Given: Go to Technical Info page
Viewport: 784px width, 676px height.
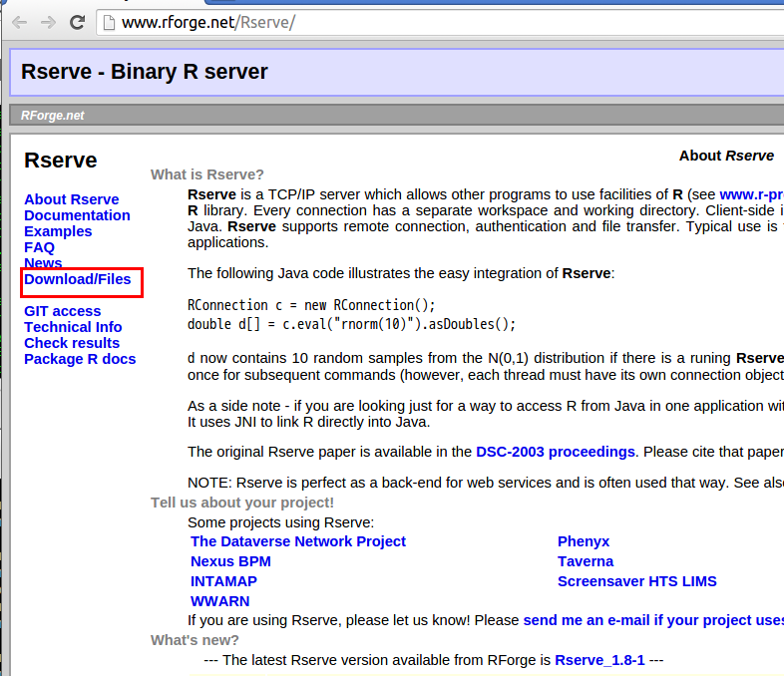Looking at the screenshot, I should 73,327.
